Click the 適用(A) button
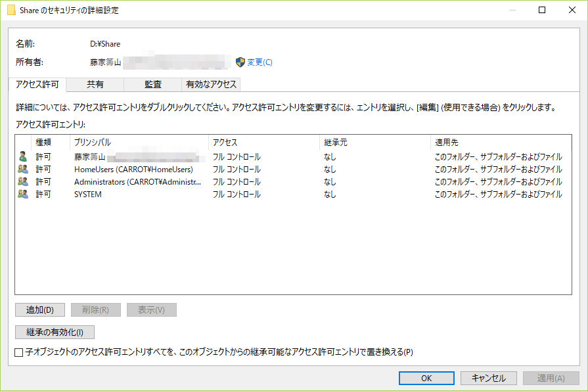This screenshot has height=391, width=588. coord(549,378)
